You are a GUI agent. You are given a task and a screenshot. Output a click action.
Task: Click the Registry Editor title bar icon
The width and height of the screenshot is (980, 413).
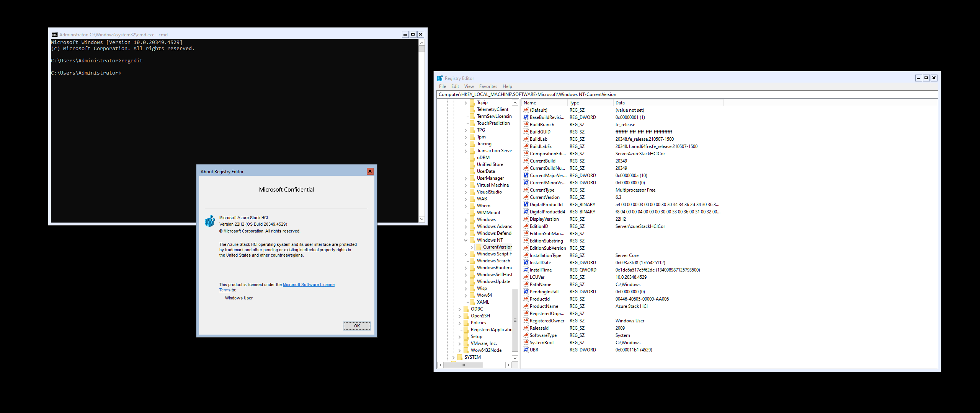pos(440,78)
